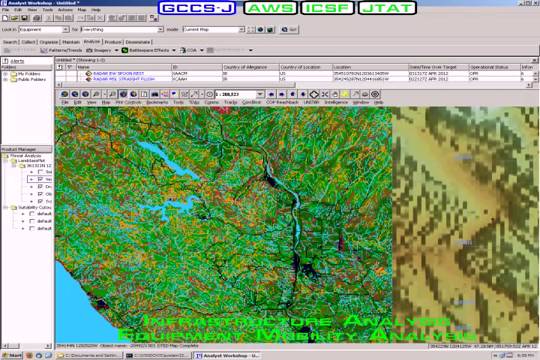Viewport: 540px width, 360px height.
Task: Click the Open folder icon in the top toolbar
Action: (x=15, y=18)
